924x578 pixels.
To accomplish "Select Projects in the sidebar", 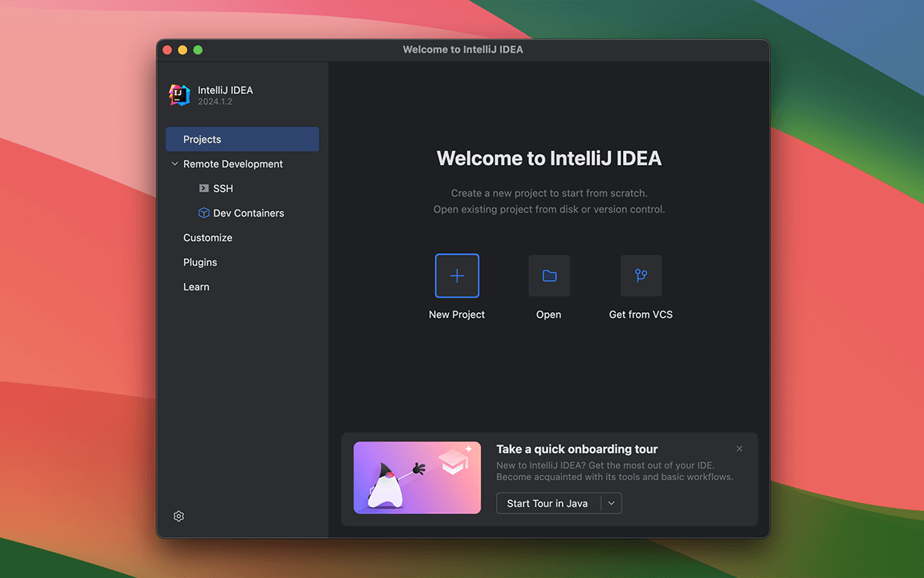I will tap(243, 139).
